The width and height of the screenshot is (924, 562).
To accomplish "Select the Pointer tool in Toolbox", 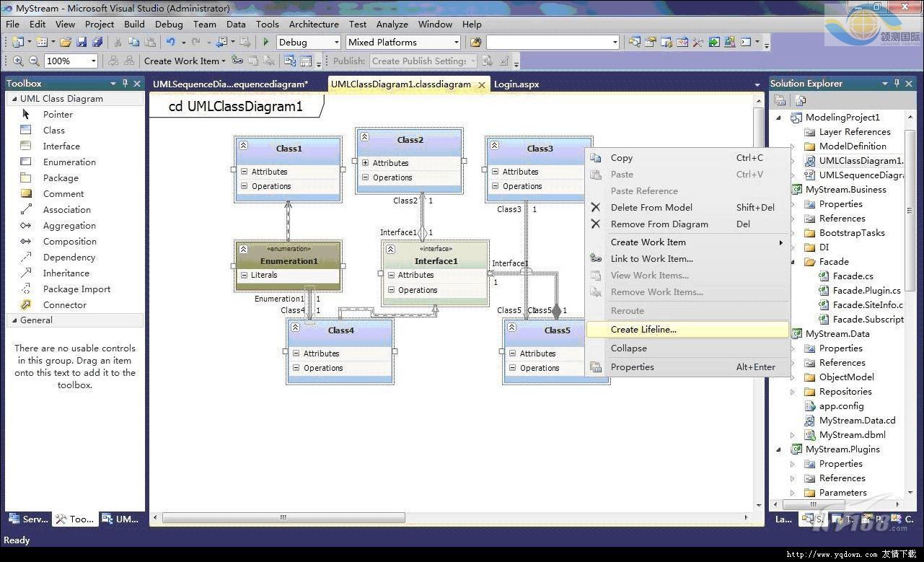I will 57,114.
